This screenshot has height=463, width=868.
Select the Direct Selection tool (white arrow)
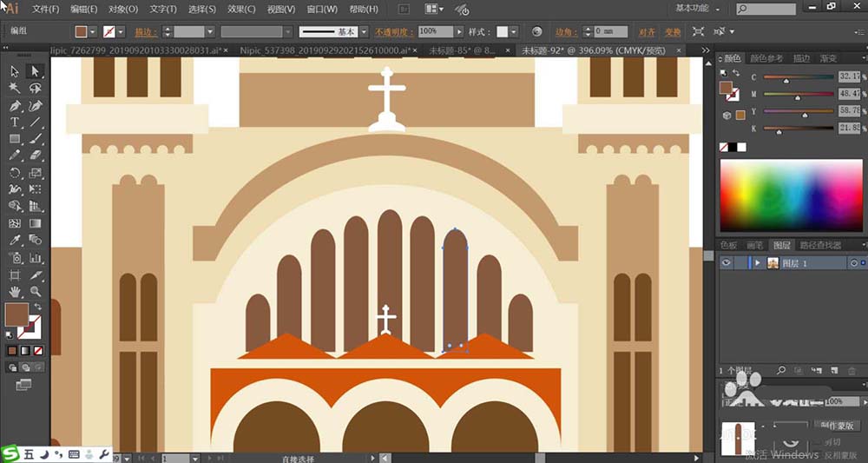tap(36, 71)
